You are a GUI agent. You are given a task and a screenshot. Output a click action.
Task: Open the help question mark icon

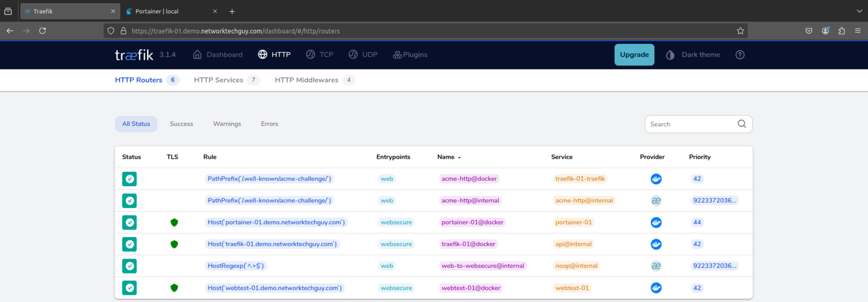tap(740, 55)
